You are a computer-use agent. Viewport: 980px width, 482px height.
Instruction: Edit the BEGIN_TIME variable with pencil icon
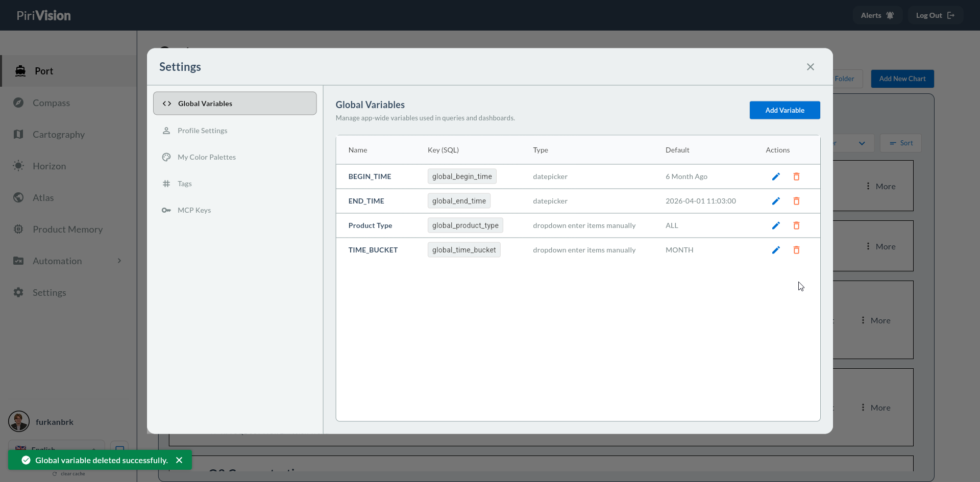tap(776, 176)
